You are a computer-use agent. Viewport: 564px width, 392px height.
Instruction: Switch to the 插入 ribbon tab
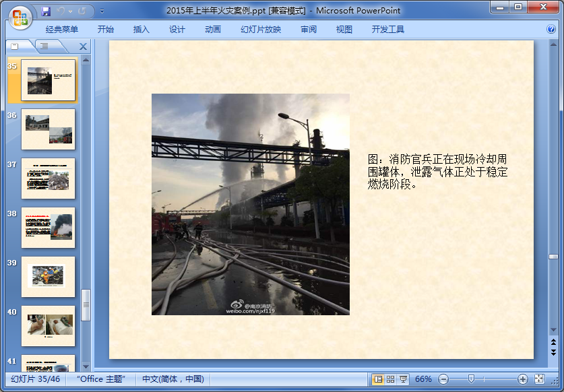[141, 29]
